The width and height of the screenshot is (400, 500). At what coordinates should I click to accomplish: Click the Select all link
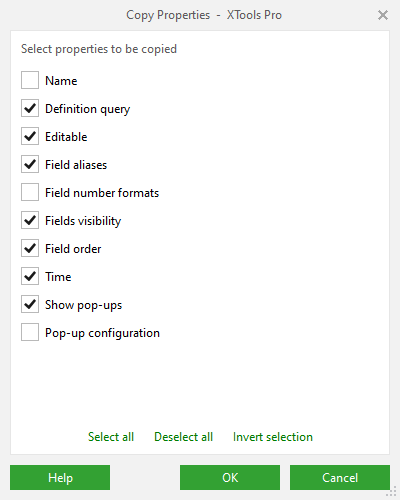(111, 437)
